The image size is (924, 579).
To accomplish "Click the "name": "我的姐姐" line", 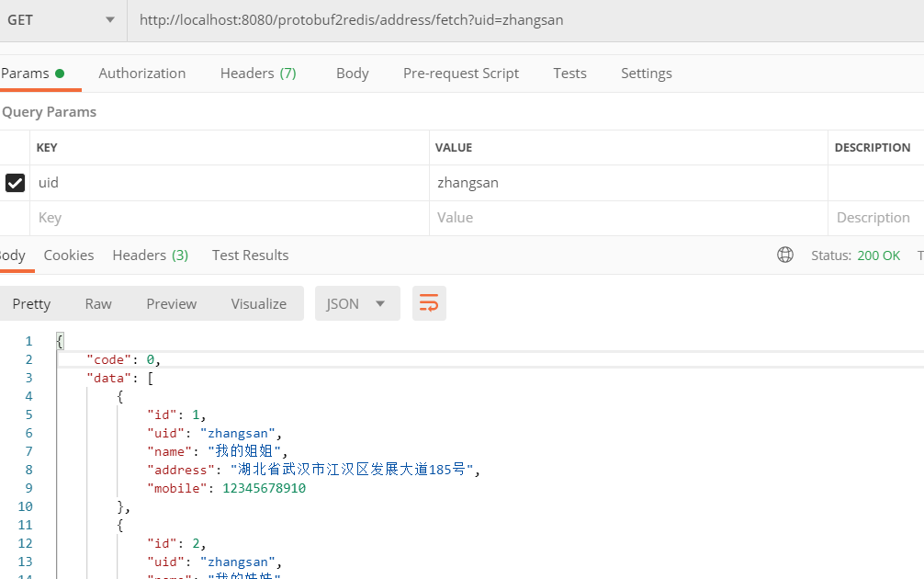I will [x=218, y=451].
